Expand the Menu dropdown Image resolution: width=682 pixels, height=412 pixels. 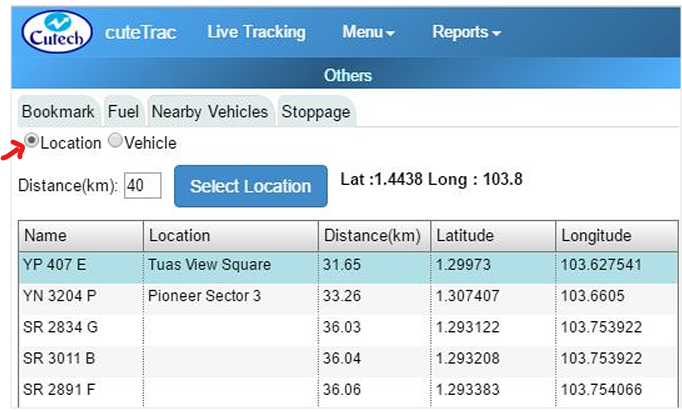[x=368, y=32]
